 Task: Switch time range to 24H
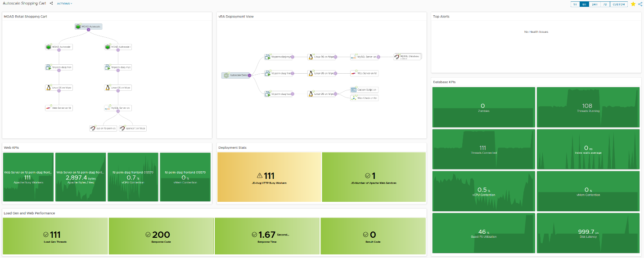coord(594,4)
